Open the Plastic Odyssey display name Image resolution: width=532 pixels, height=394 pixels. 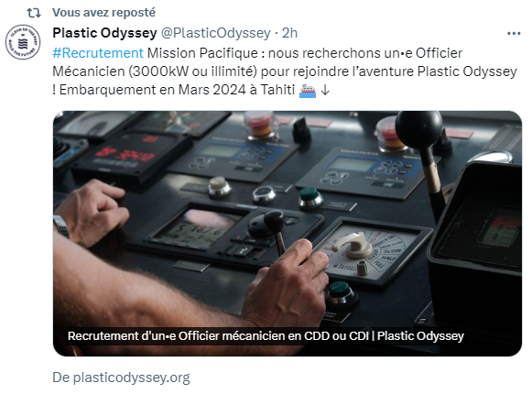[104, 33]
